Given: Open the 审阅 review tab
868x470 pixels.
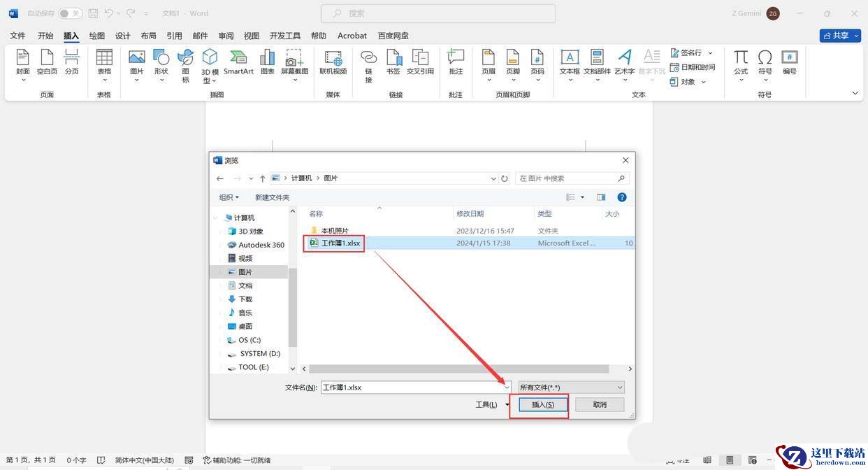Looking at the screenshot, I should point(226,36).
